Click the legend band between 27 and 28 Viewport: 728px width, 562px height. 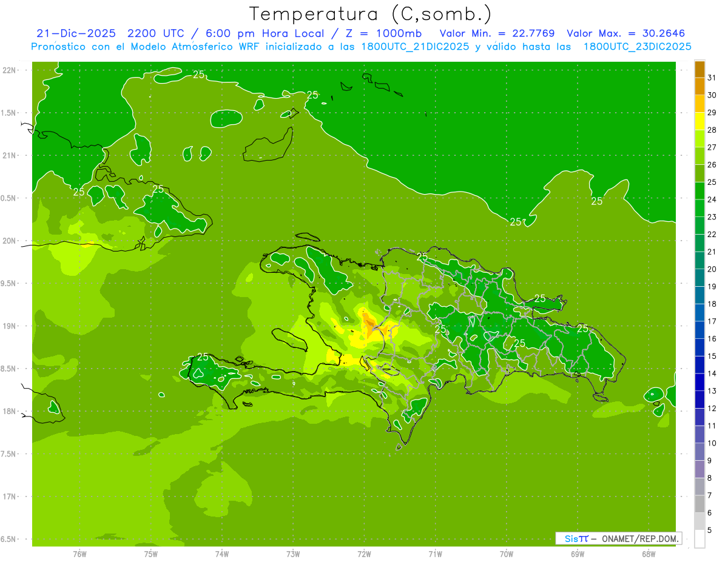(699, 139)
